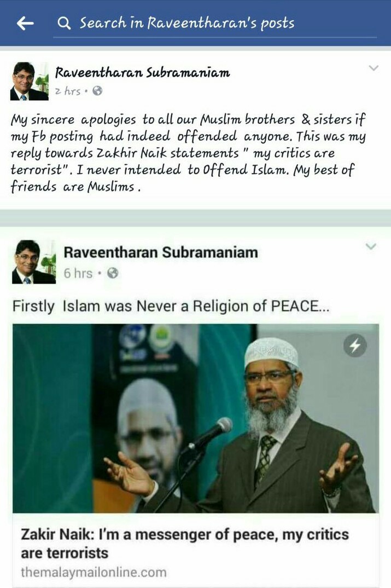Open Raveentharan Subramaniam name on apology post
Screen dimensions: 391x588
tap(142, 72)
